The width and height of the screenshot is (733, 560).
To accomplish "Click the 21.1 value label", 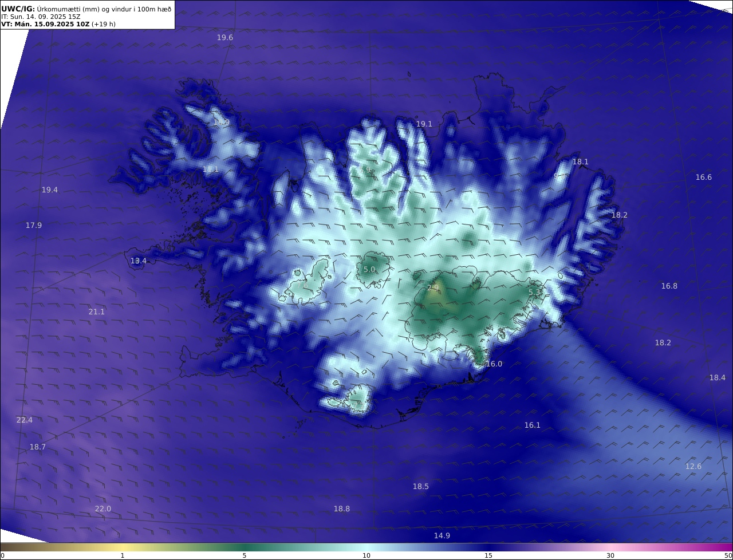I will coord(97,312).
